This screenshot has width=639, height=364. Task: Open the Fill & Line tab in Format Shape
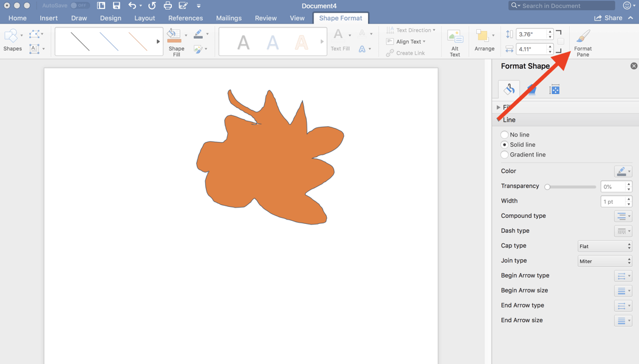coord(508,89)
